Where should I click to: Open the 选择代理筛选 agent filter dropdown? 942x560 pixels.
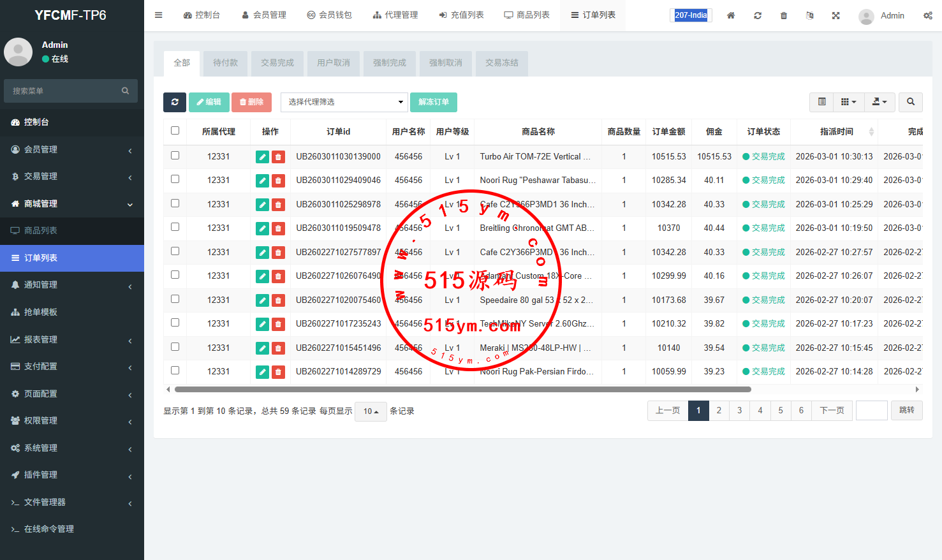(344, 102)
